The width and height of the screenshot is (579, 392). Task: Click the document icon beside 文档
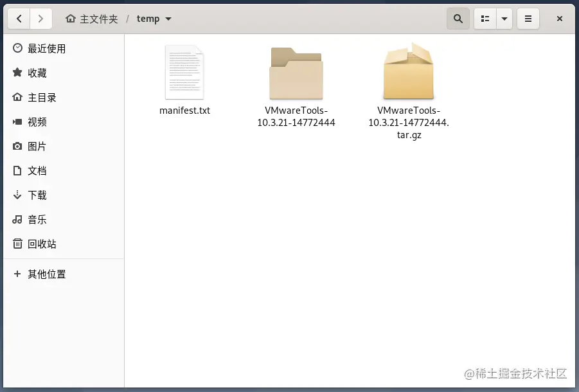(x=17, y=170)
